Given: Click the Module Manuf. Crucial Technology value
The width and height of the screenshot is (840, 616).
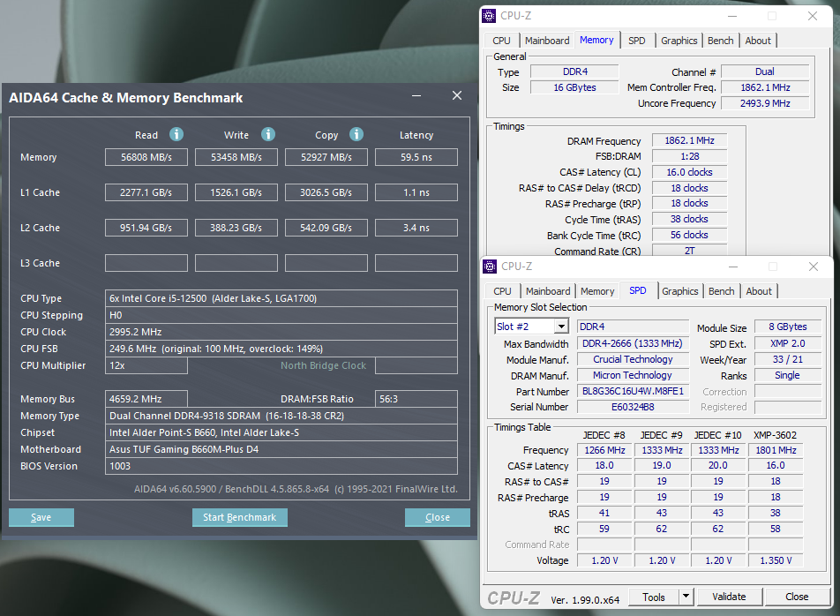Looking at the screenshot, I should pyautogui.click(x=633, y=359).
